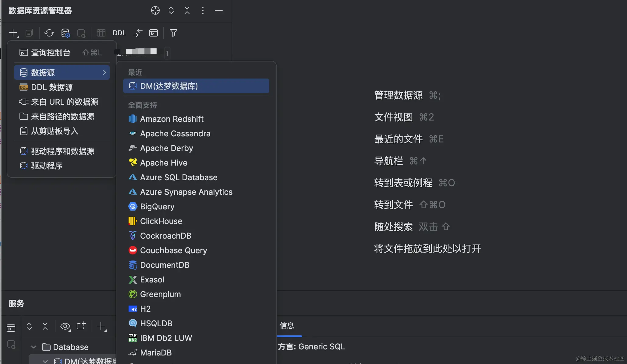Choose IBM Db2 LUW data source
This screenshot has width=627, height=364.
[x=196, y=338]
